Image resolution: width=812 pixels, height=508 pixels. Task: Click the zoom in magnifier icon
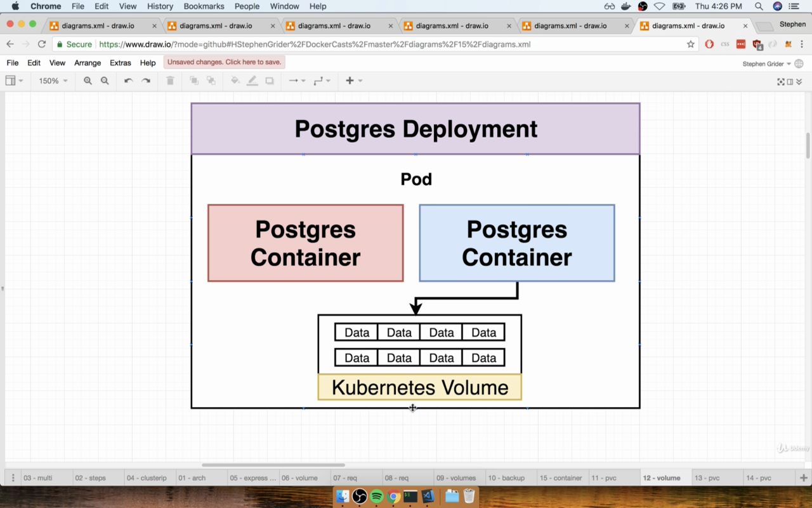coord(88,81)
